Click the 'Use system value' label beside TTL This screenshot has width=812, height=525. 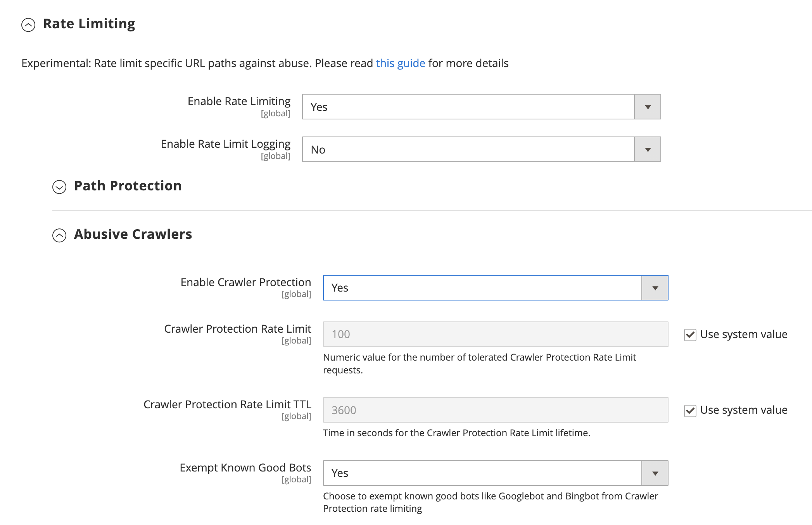click(x=743, y=410)
